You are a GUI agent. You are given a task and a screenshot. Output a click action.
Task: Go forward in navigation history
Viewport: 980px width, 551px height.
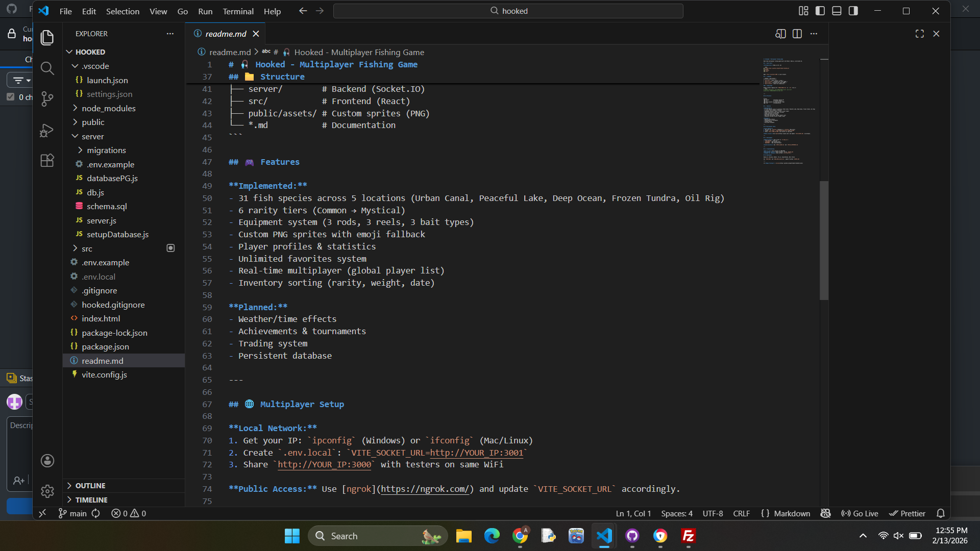point(320,11)
